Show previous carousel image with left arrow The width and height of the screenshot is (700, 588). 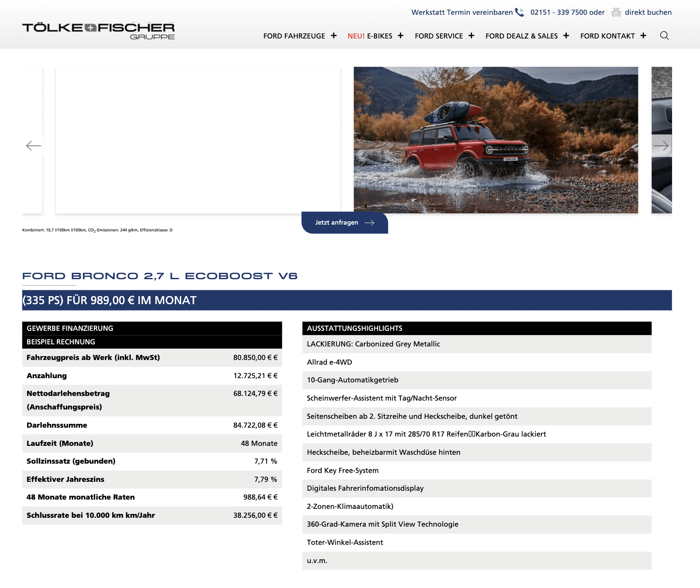point(33,146)
